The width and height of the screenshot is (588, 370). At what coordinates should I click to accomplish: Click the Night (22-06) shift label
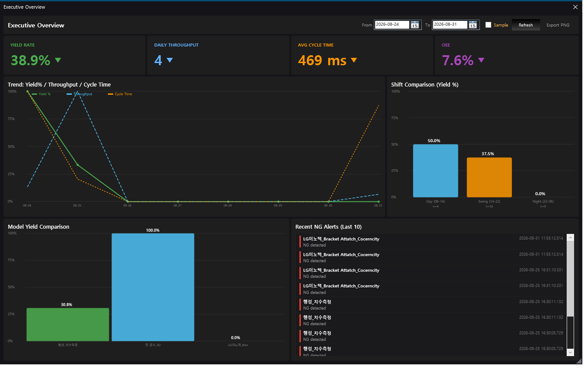[543, 201]
